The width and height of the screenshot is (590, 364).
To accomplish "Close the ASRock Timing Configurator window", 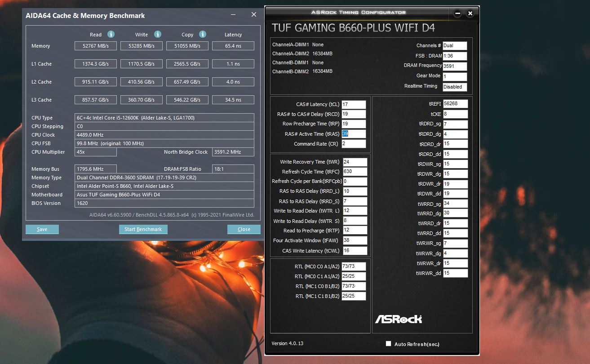I will [x=470, y=13].
